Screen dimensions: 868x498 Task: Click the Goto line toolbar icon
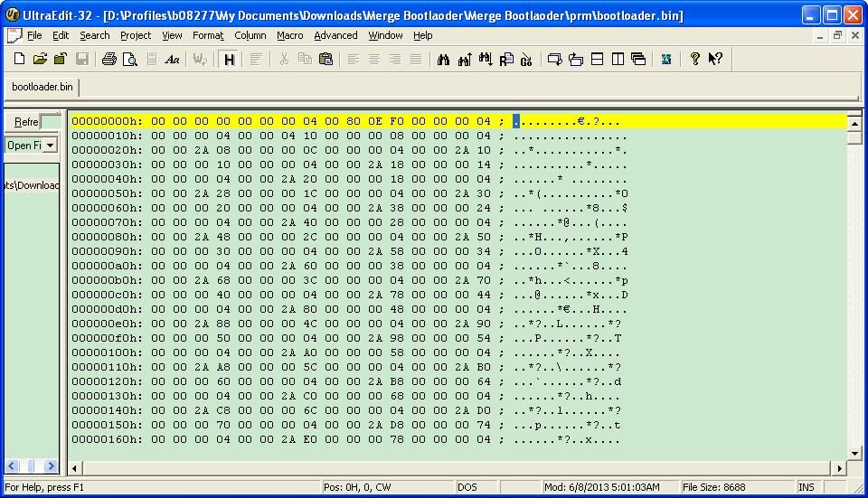tap(526, 59)
